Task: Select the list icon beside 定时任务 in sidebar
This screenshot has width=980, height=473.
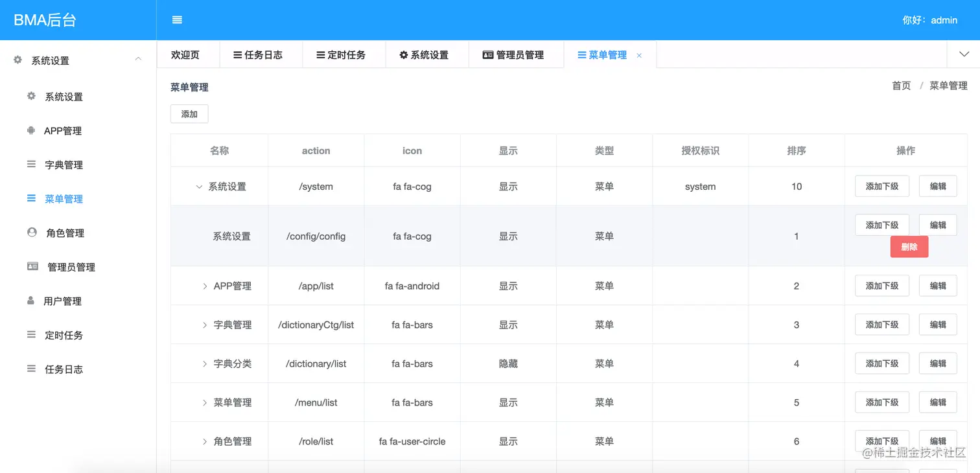Action: (30, 334)
